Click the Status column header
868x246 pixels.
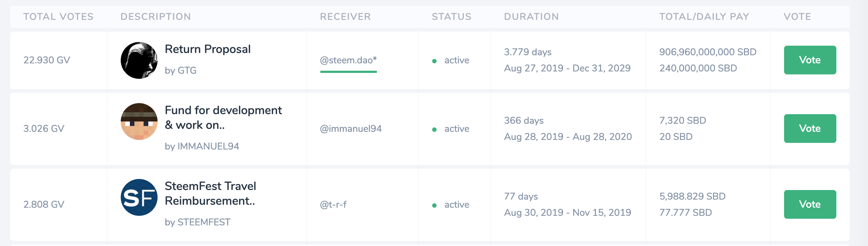tap(451, 17)
